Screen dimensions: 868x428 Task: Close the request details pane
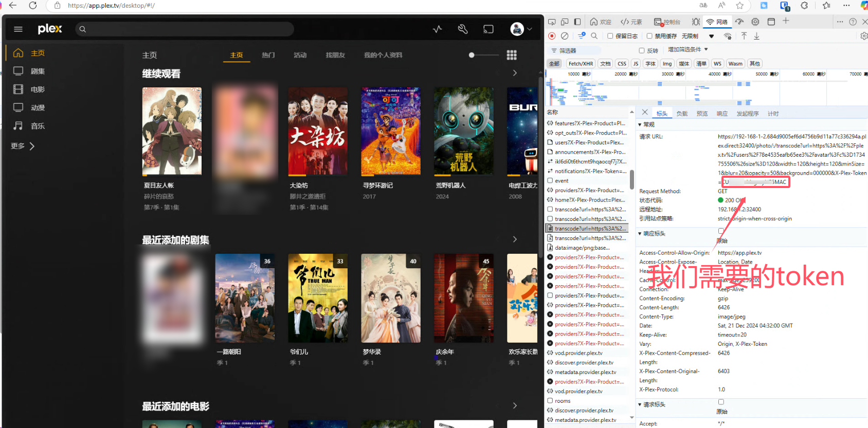645,112
